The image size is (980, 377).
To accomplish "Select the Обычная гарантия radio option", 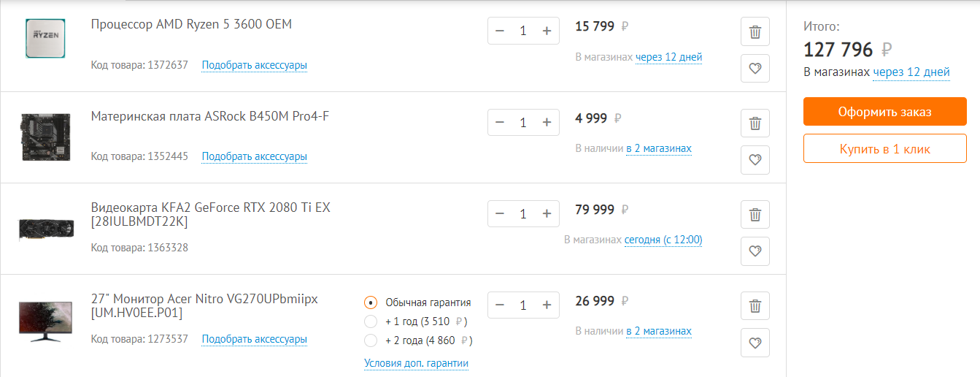I will pyautogui.click(x=371, y=302).
